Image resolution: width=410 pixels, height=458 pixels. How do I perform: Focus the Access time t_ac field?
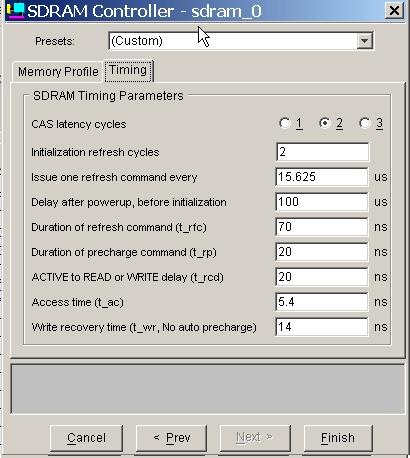coord(322,302)
